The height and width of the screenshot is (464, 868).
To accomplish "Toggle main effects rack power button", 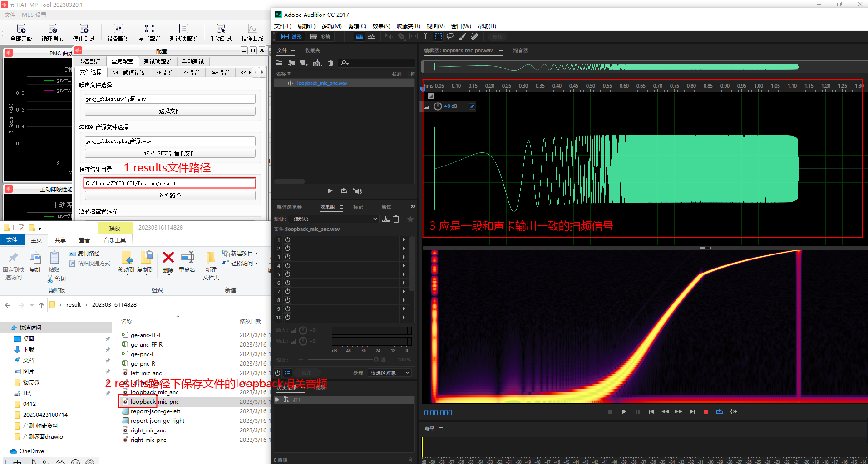I will pos(278,373).
